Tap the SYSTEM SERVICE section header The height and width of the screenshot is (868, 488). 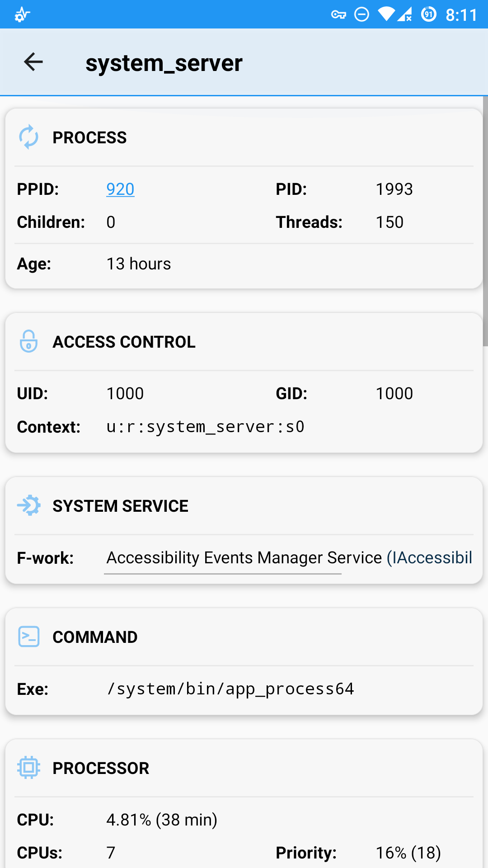click(x=120, y=506)
